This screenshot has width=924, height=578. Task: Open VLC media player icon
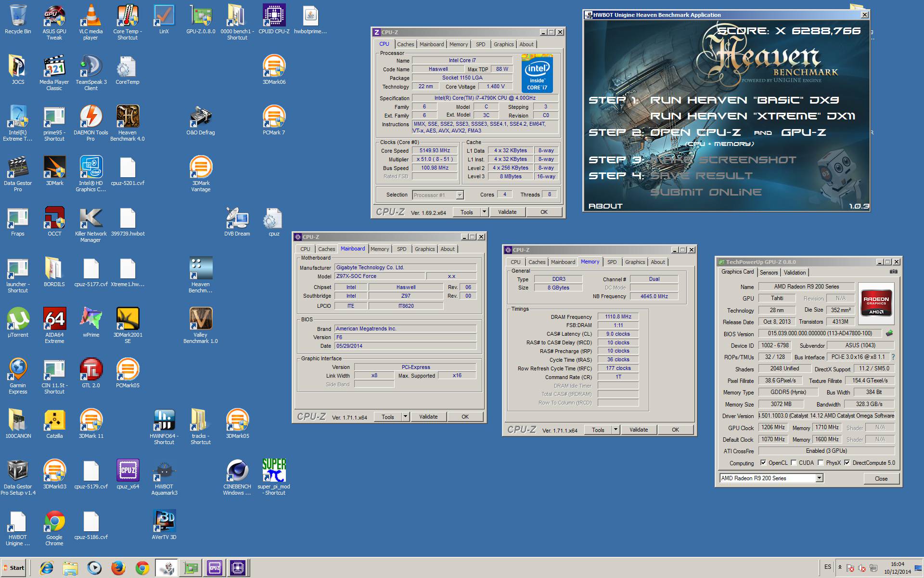[x=90, y=22]
